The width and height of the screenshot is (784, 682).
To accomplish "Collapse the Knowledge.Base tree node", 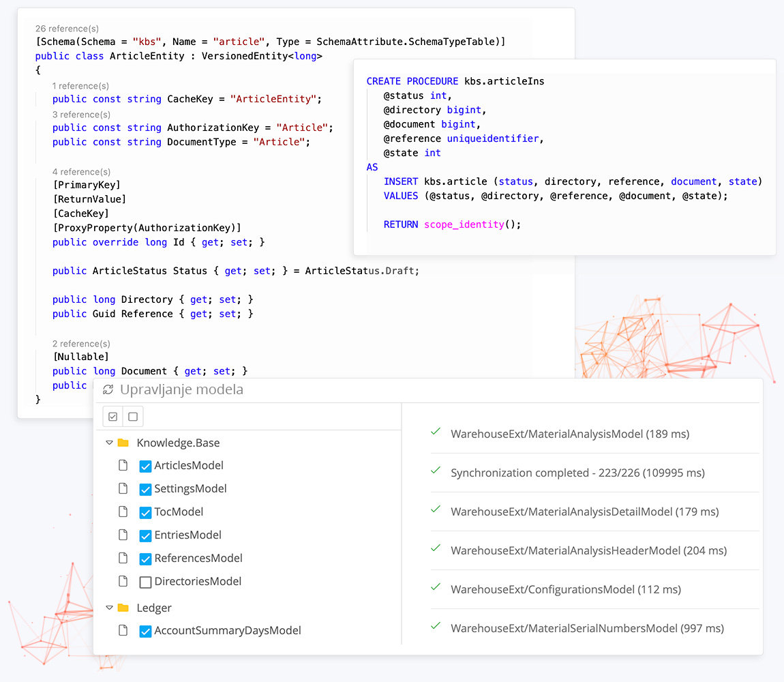I will pyautogui.click(x=109, y=443).
